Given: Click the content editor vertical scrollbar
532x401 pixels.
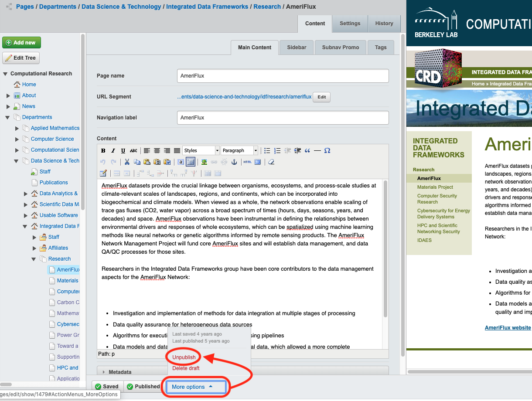Looking at the screenshot, I should [x=385, y=248].
